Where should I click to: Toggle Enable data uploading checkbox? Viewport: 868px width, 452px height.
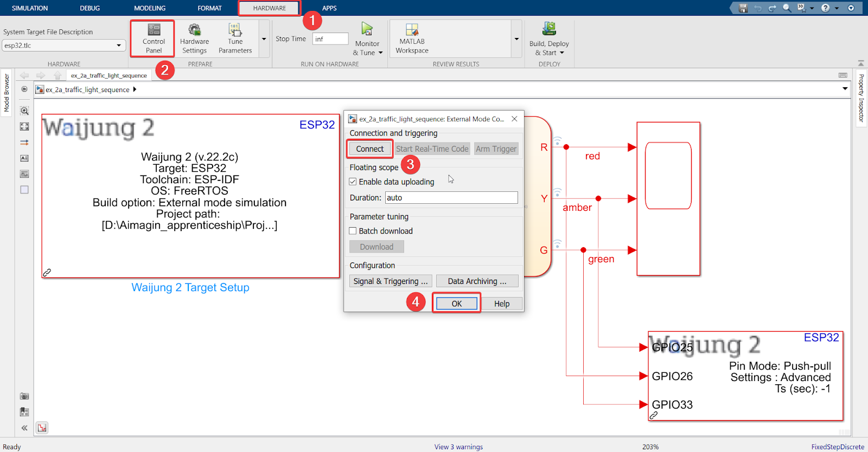[x=353, y=182]
